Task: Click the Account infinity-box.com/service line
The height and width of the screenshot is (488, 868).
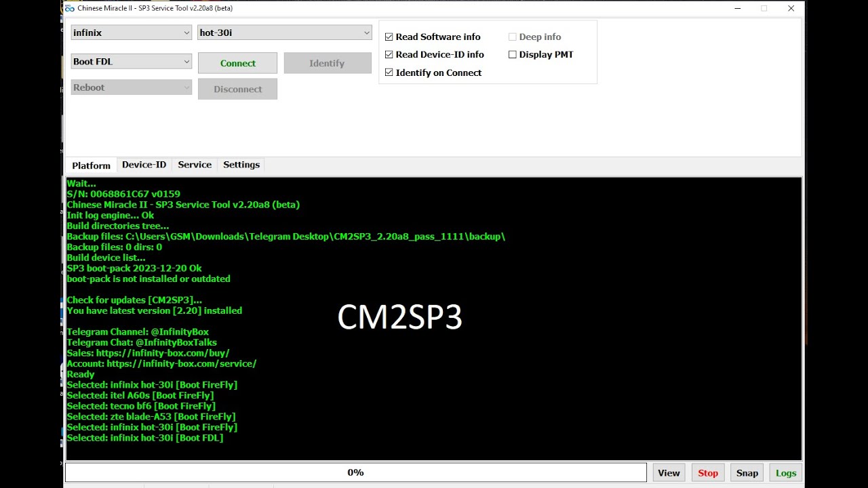Action: pos(161,364)
